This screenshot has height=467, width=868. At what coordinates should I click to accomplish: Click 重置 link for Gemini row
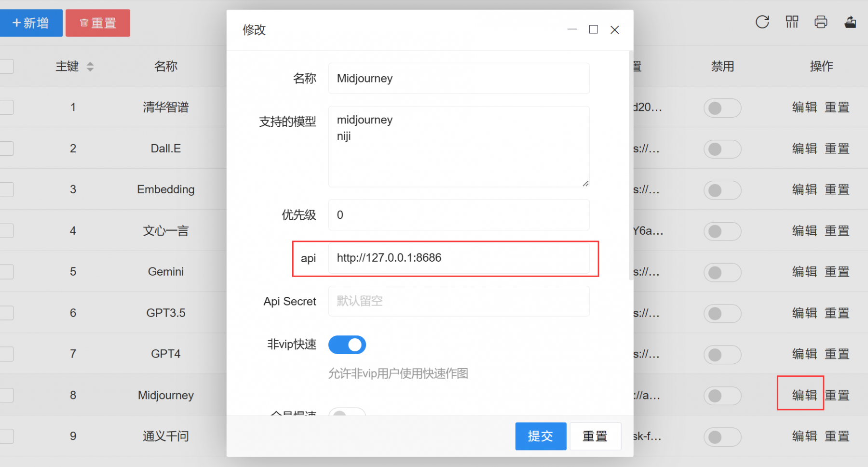coord(837,272)
